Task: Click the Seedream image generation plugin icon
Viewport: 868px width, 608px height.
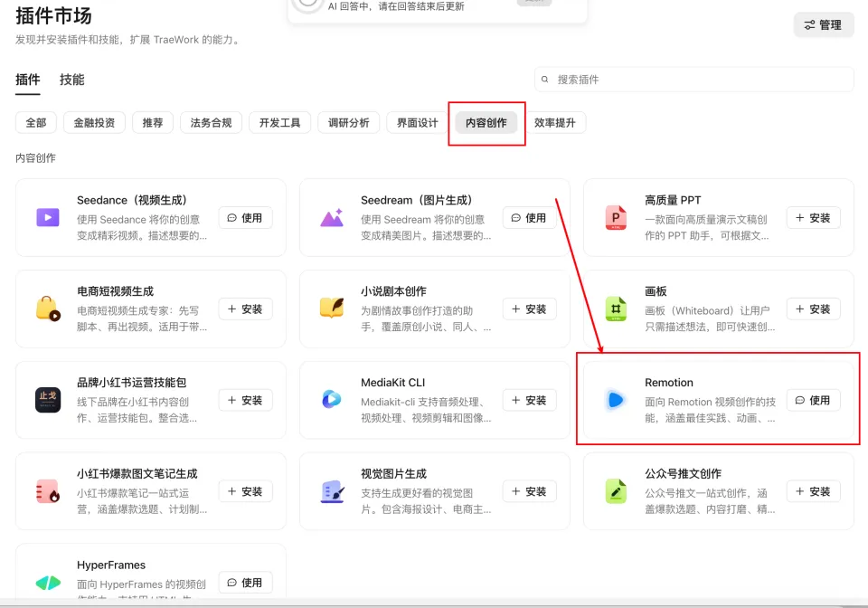Action: 332,218
